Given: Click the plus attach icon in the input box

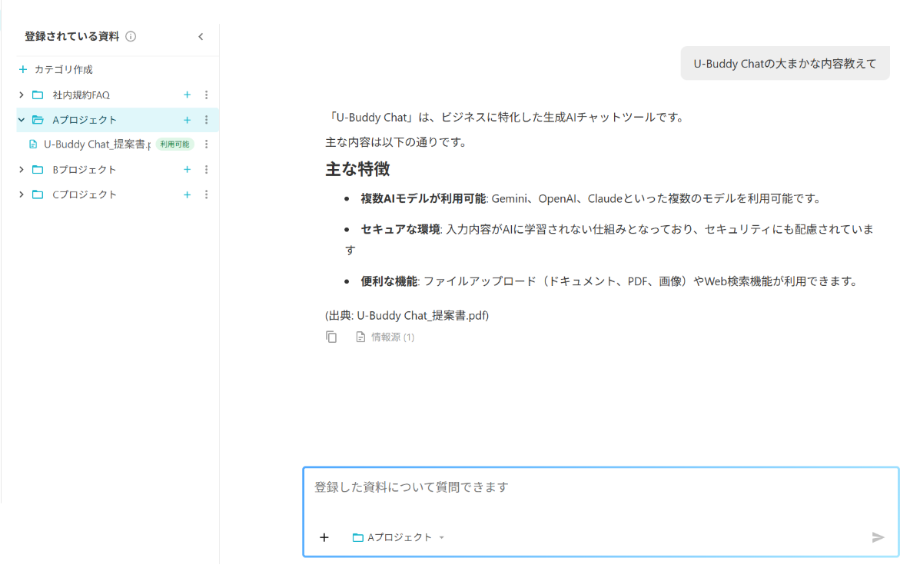Looking at the screenshot, I should pos(324,537).
